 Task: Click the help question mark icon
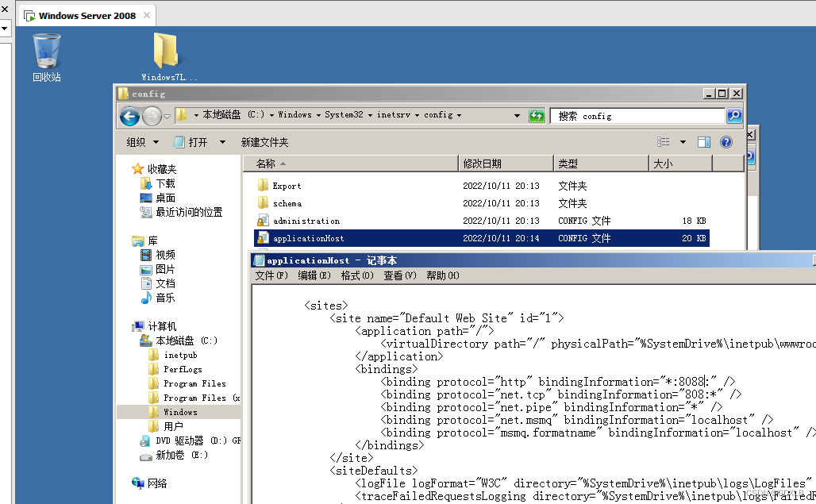[x=726, y=142]
